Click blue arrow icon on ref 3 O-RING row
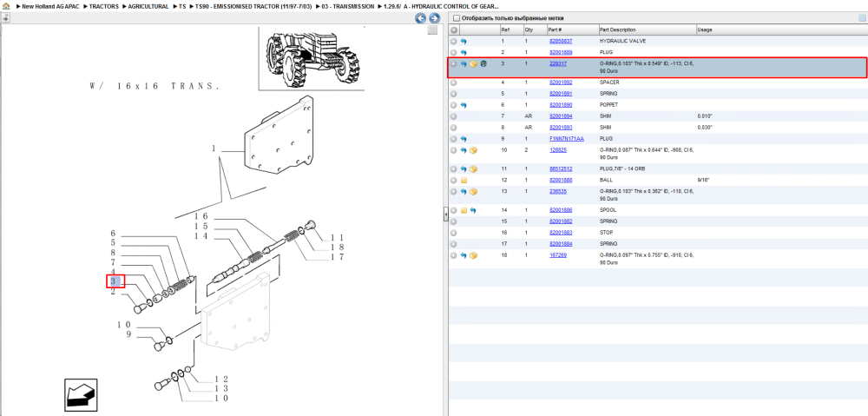Viewport: 868px width, 416px height. pyautogui.click(x=464, y=64)
